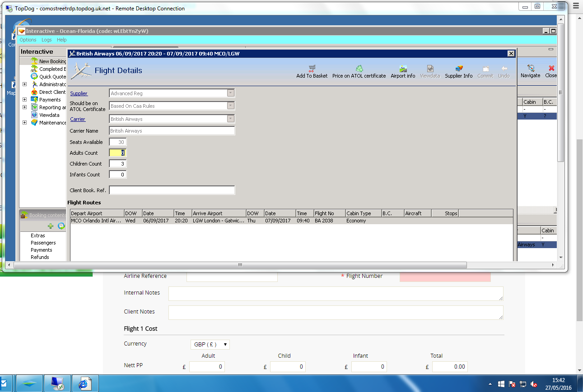Viewport: 583px width, 392px height.
Task: Select the Viewdata tree item
Action: click(x=49, y=115)
